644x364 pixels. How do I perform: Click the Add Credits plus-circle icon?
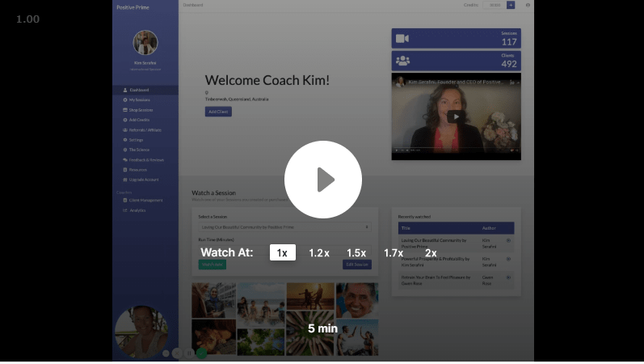click(x=125, y=120)
